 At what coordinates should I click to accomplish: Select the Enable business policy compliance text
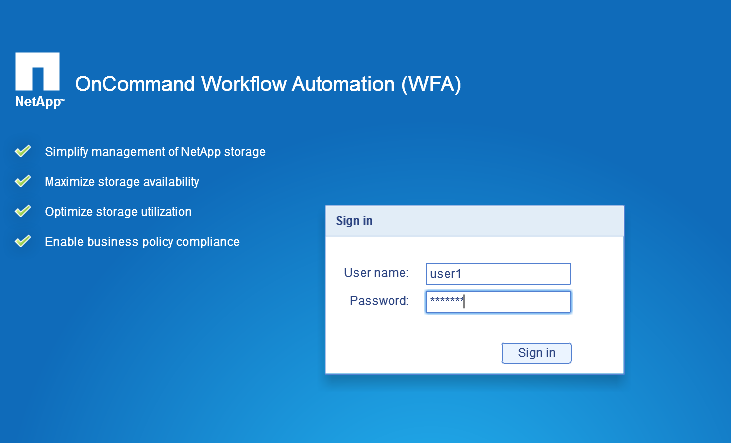[142, 242]
